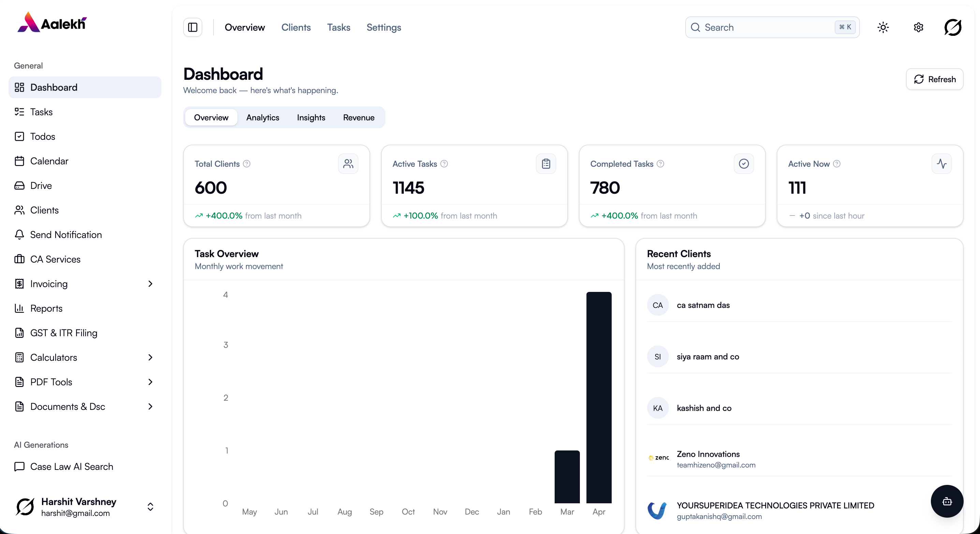Open the floating assistant button bottom-right
This screenshot has width=980, height=534.
[x=947, y=501]
